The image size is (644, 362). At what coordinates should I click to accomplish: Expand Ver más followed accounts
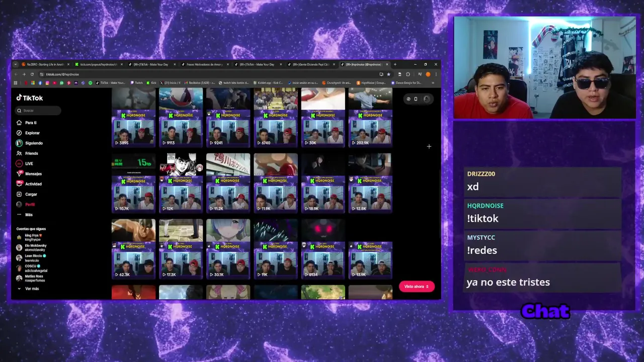[x=28, y=289]
